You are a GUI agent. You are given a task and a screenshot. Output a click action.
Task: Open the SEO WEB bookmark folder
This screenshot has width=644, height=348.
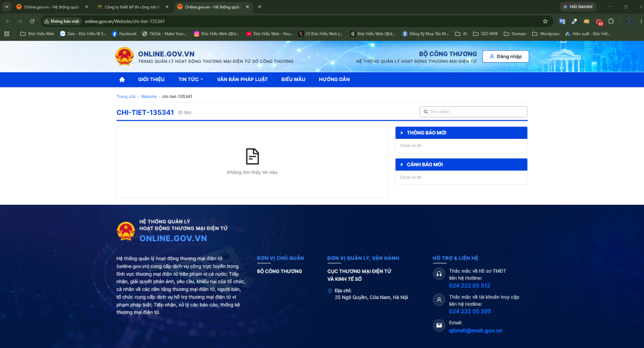point(485,34)
